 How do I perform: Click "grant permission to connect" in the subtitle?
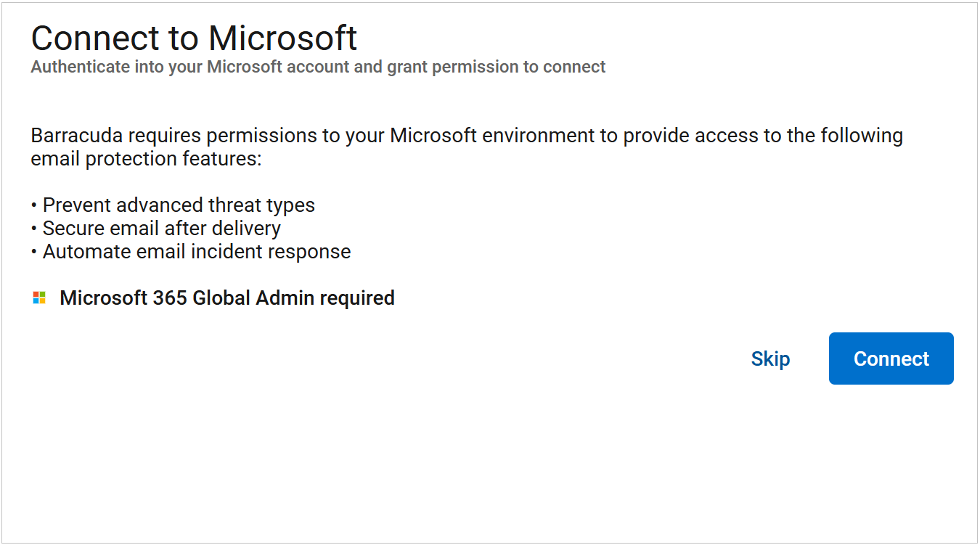click(496, 67)
